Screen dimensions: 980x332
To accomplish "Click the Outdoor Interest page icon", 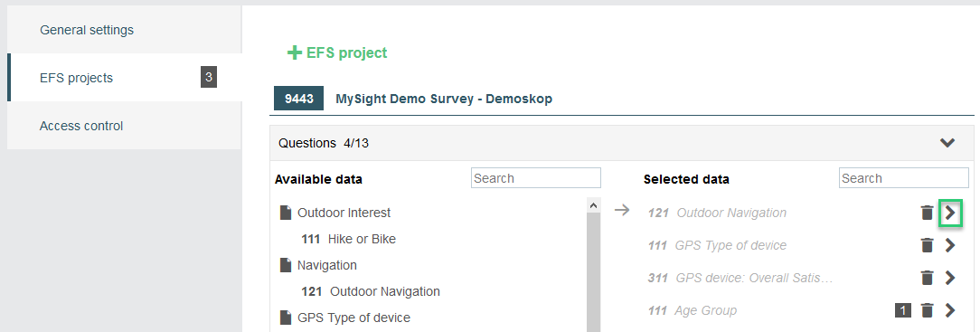I will point(286,213).
